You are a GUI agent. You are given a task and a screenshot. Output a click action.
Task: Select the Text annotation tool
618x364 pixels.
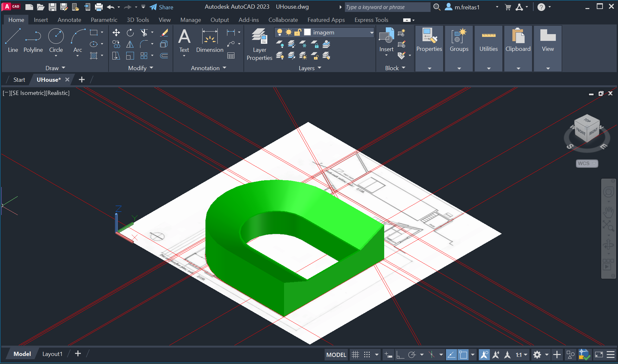coord(184,40)
